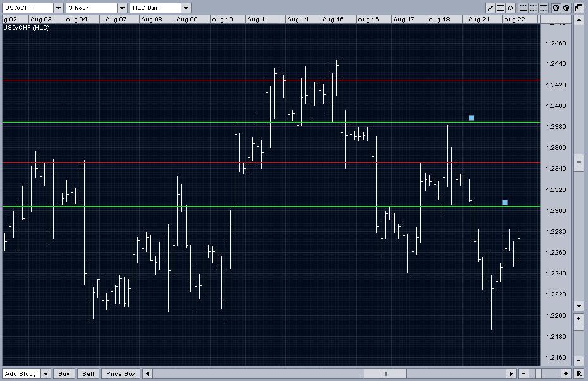
Task: Click the price-axis scroll up arrow
Action: (579, 20)
